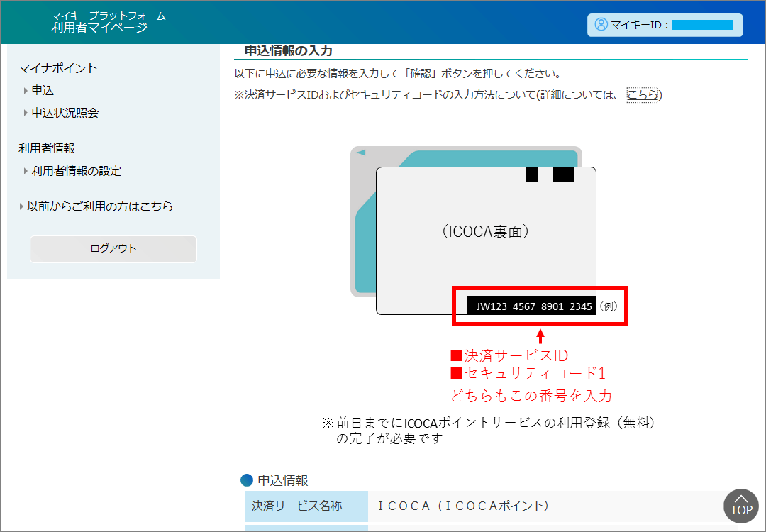This screenshot has width=766, height=532.
Task: Click the arrow beside 申込 in sidebar
Action: pos(26,90)
